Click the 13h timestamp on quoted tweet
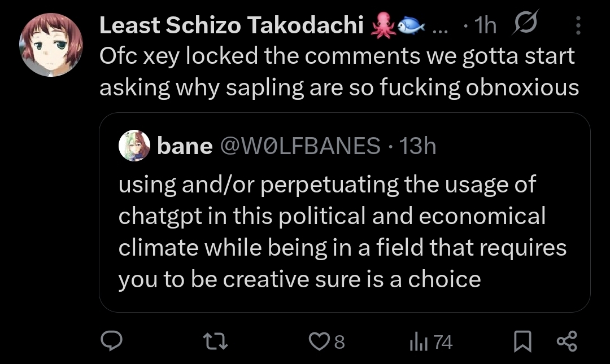Image resolution: width=610 pixels, height=364 pixels. [x=417, y=146]
